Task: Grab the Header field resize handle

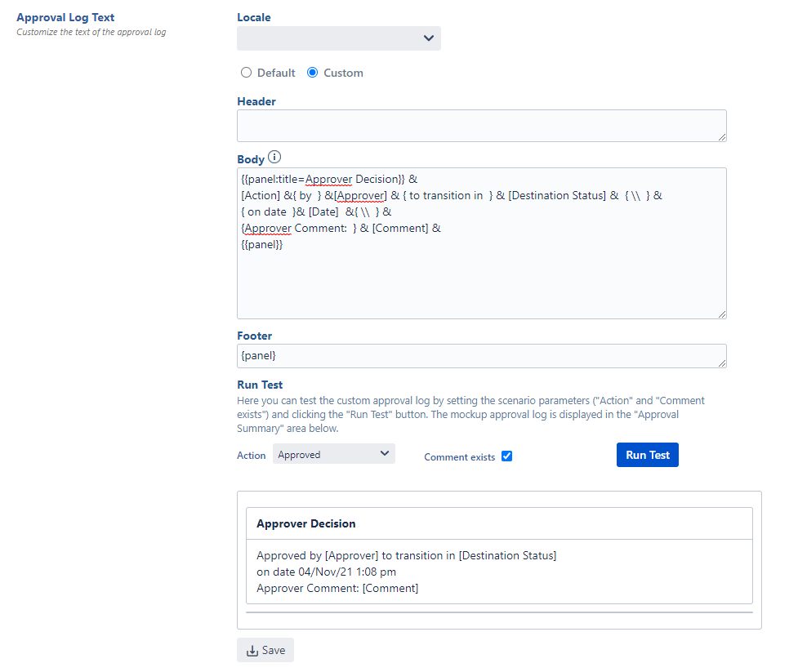Action: 721,137
